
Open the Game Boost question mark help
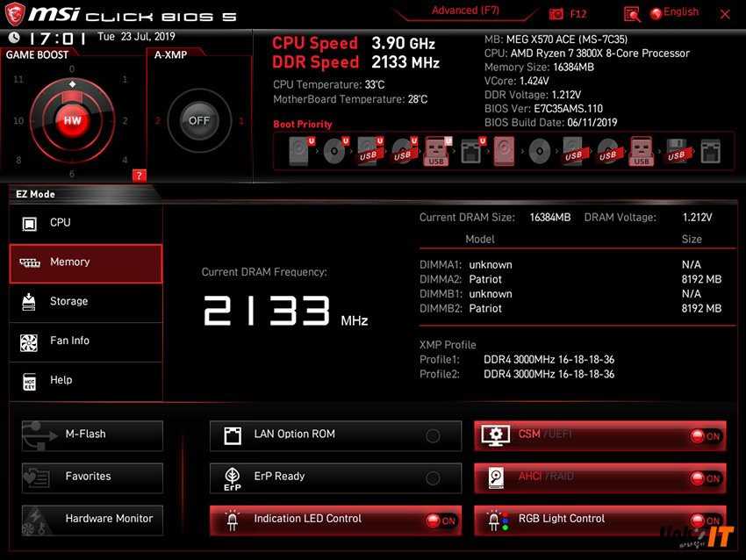(139, 176)
